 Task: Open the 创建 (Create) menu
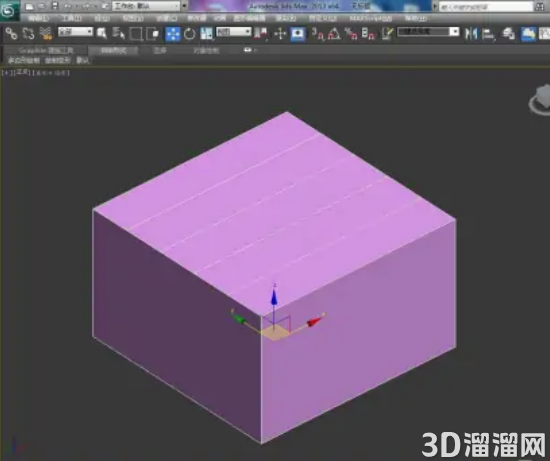166,18
